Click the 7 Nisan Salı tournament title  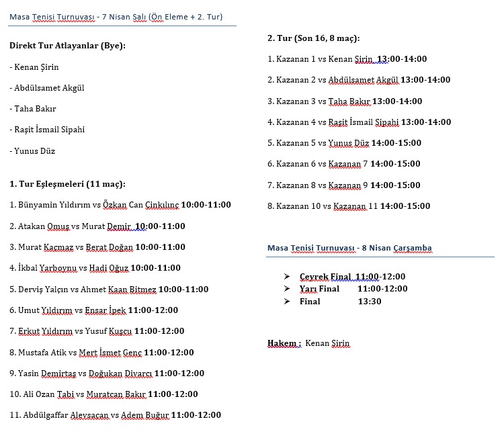click(116, 16)
